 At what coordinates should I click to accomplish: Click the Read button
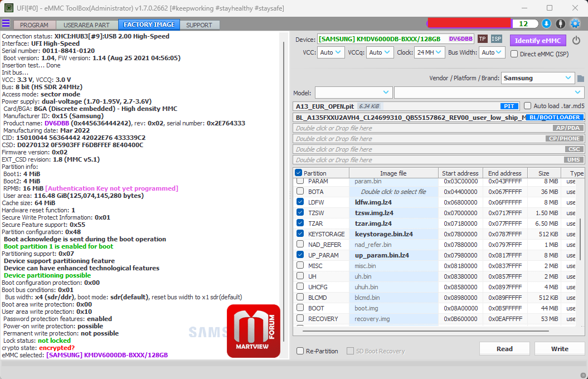504,349
